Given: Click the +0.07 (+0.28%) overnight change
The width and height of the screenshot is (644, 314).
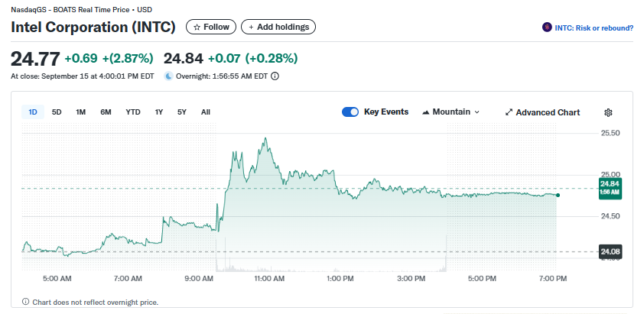Looking at the screenshot, I should point(252,59).
